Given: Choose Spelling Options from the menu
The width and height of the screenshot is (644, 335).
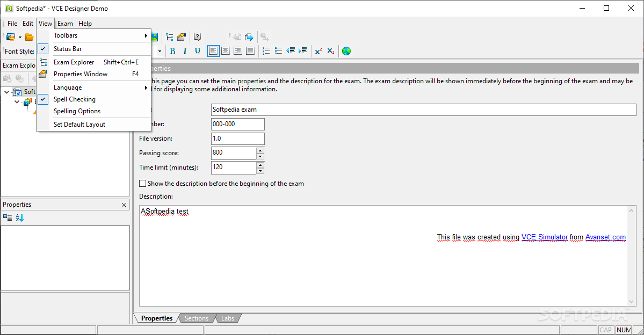Looking at the screenshot, I should [94, 111].
